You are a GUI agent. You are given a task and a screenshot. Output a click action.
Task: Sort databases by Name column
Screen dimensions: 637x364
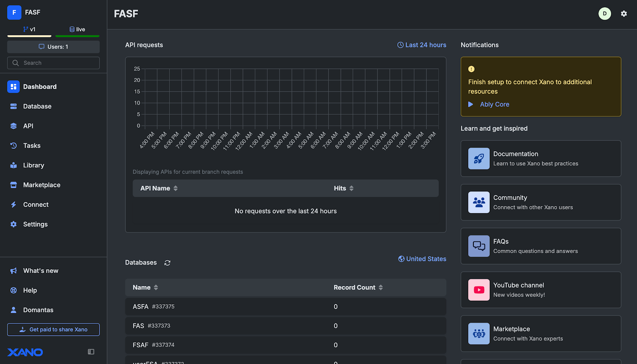click(145, 287)
